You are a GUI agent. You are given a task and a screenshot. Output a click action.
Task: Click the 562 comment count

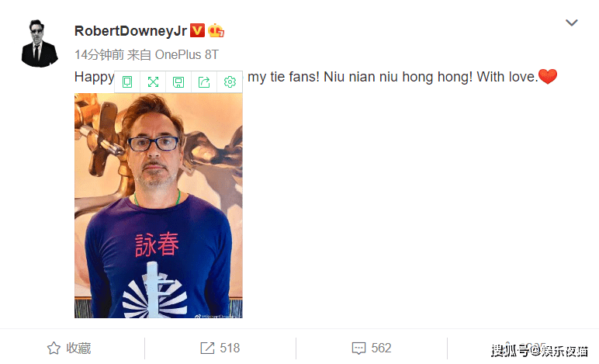pos(381,348)
